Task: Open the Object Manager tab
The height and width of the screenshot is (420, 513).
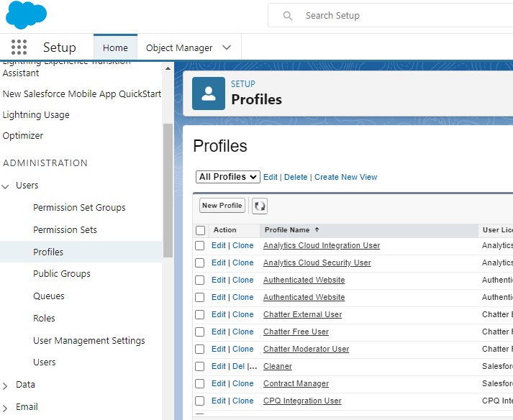Action: pyautogui.click(x=179, y=48)
